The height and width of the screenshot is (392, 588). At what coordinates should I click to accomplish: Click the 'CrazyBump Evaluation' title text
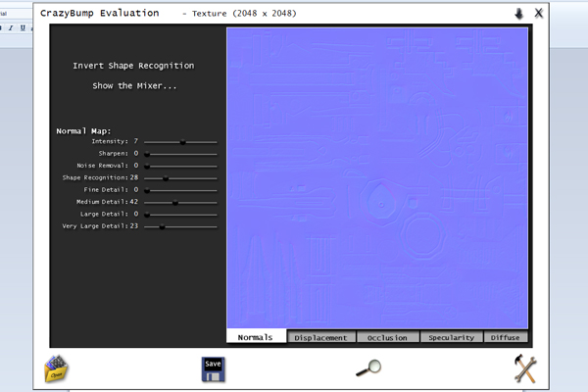point(100,13)
